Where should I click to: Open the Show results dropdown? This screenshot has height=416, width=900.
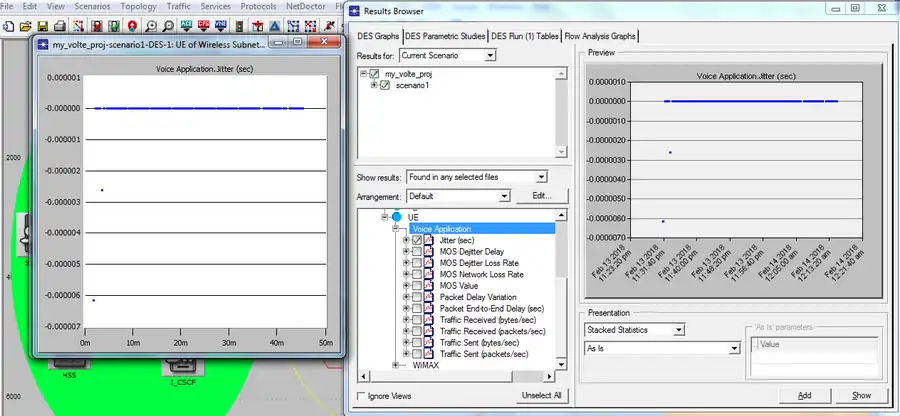[x=541, y=177]
